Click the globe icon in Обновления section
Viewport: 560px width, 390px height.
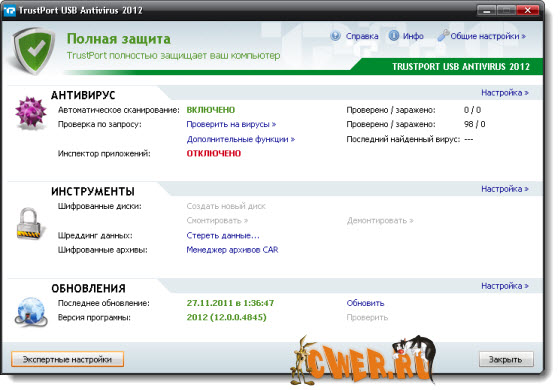[x=31, y=311]
